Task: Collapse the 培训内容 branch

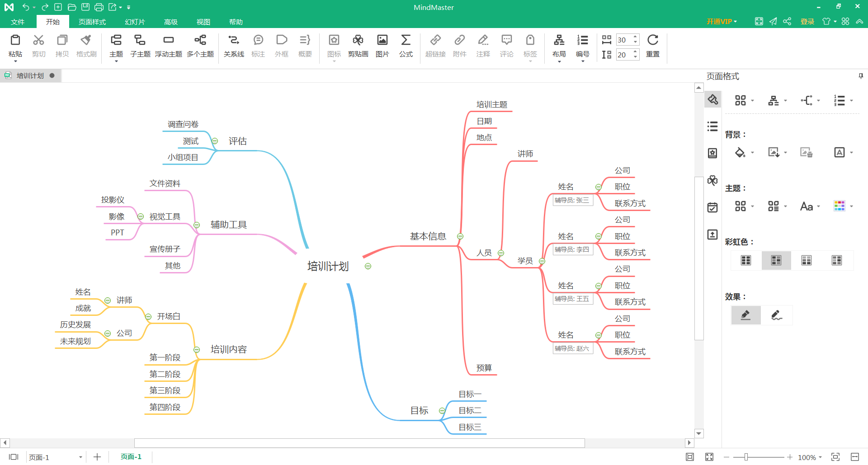Action: coord(197,350)
